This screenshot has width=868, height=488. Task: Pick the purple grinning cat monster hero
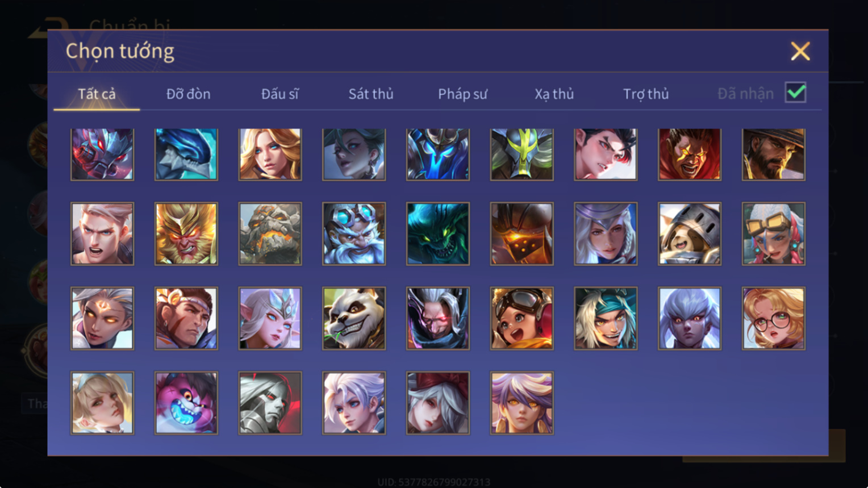click(186, 403)
